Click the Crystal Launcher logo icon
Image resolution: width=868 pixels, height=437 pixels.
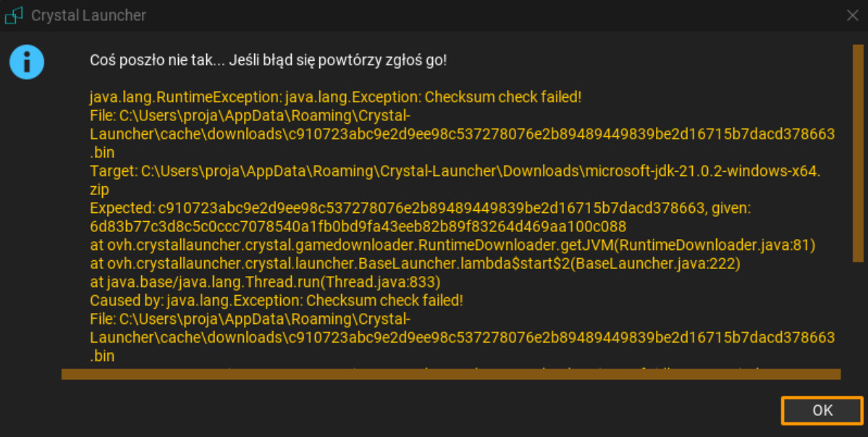tap(14, 15)
